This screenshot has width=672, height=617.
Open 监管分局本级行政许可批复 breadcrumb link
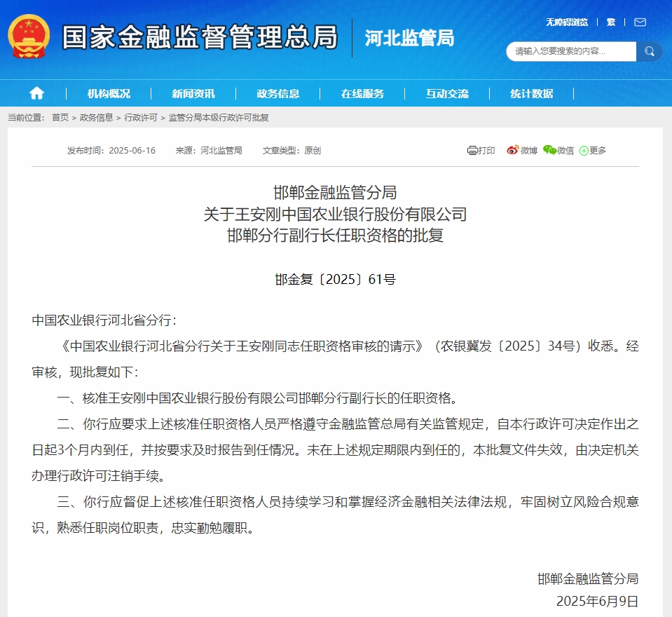coord(219,118)
